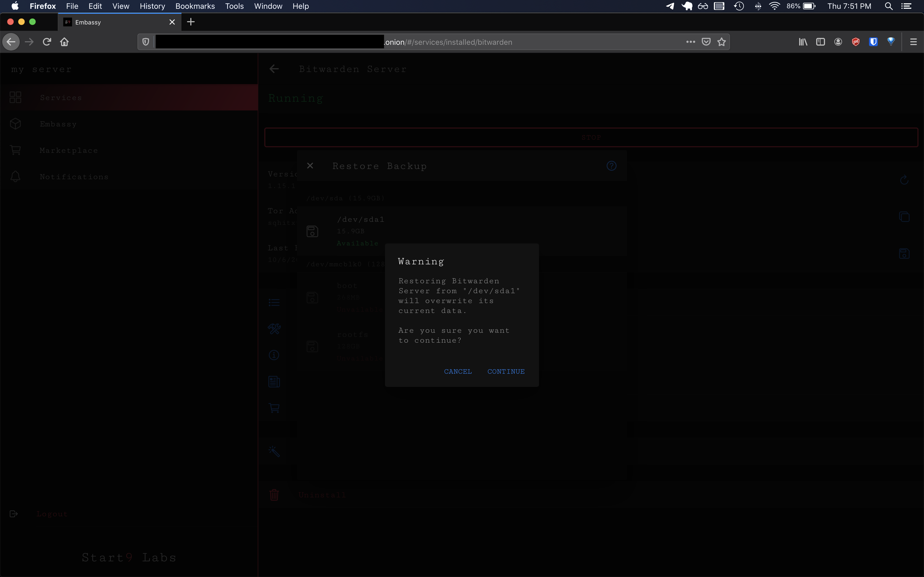Open the Restore Backup help question icon
Viewport: 924px width, 577px height.
611,166
